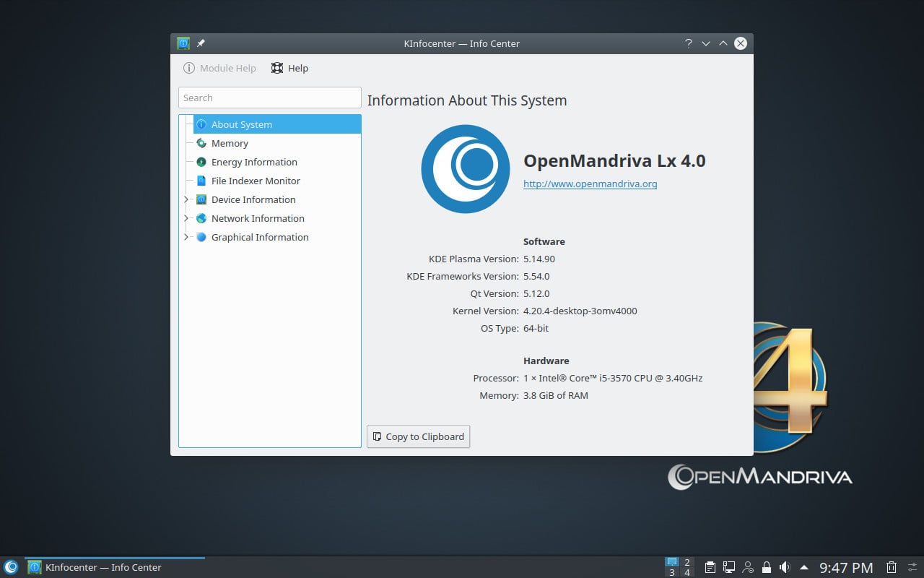Open the network connection tray icon
Viewport: 924px width, 578px height.
729,567
